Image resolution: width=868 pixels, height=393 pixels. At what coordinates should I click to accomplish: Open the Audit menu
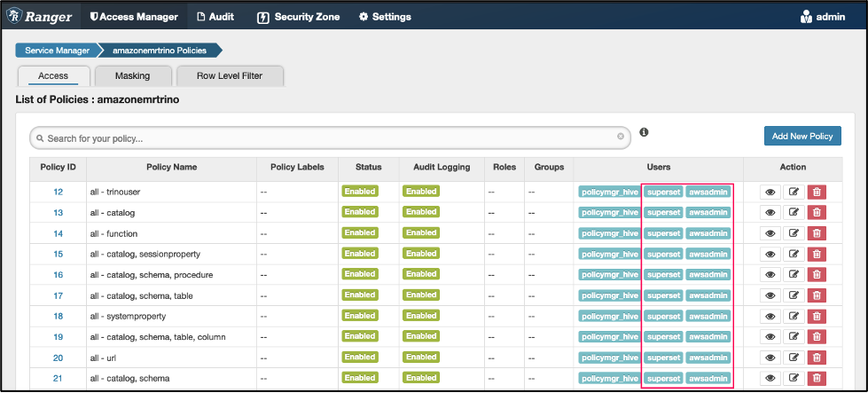pos(216,17)
